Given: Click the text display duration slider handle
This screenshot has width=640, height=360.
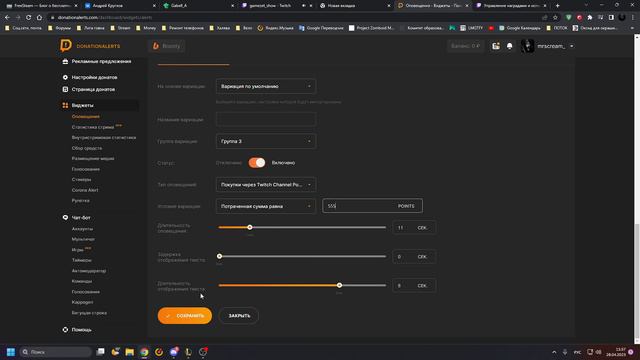Looking at the screenshot, I should 340,285.
